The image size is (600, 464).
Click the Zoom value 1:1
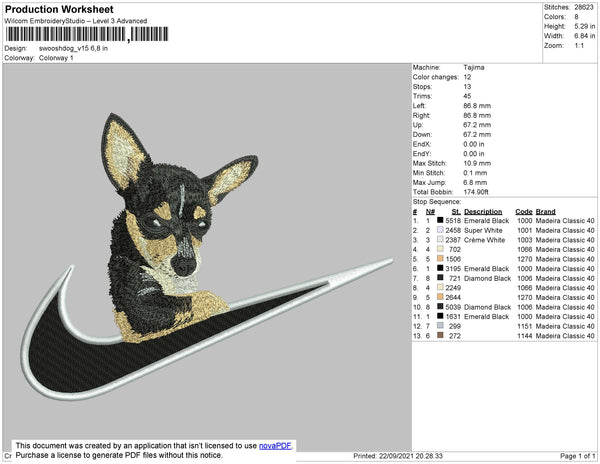pos(579,46)
